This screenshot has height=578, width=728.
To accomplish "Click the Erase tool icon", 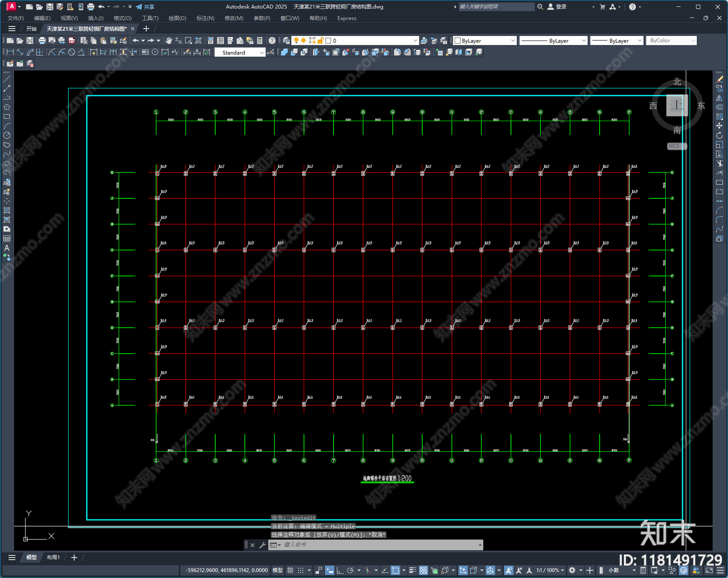I will pyautogui.click(x=719, y=79).
